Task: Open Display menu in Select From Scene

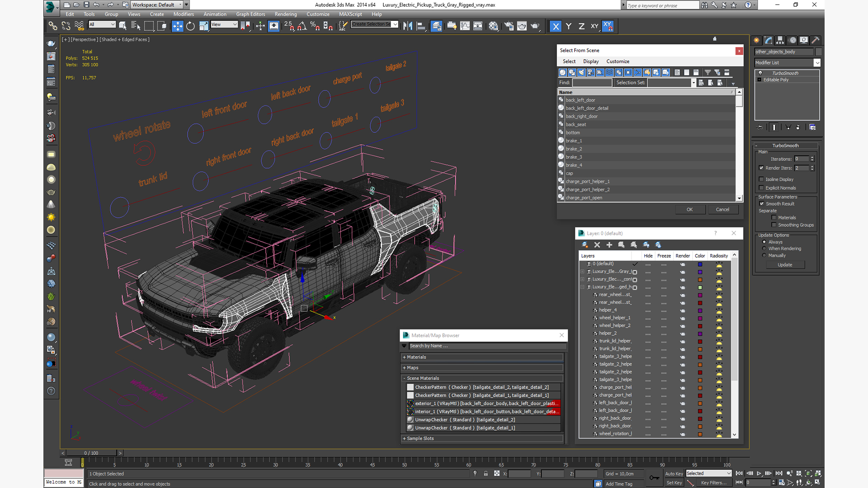Action: 591,61
